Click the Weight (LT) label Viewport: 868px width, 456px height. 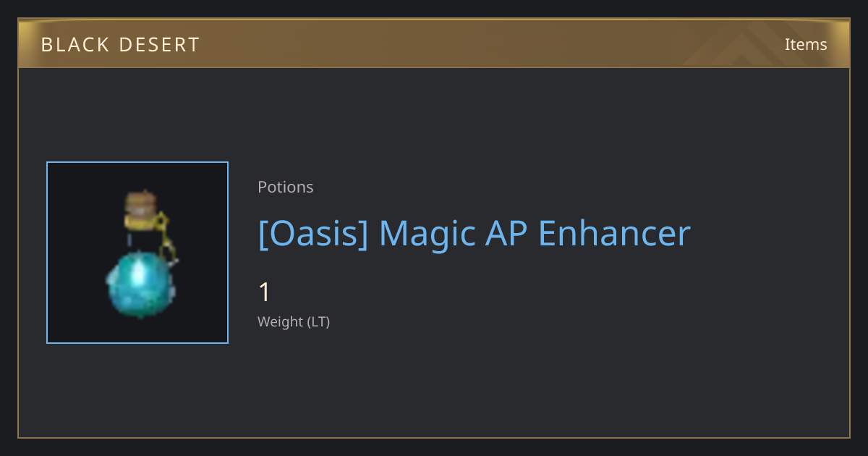click(x=294, y=321)
